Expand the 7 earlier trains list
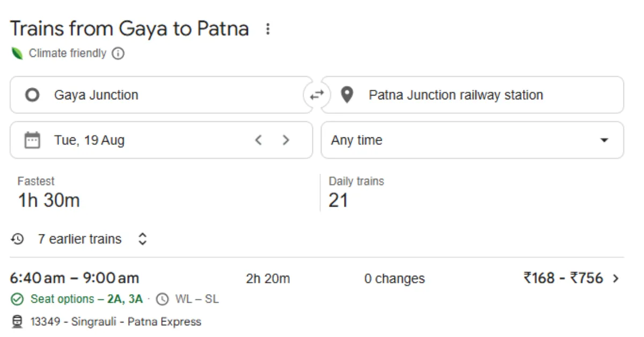Screen dimensions: 644x337 coord(79,239)
